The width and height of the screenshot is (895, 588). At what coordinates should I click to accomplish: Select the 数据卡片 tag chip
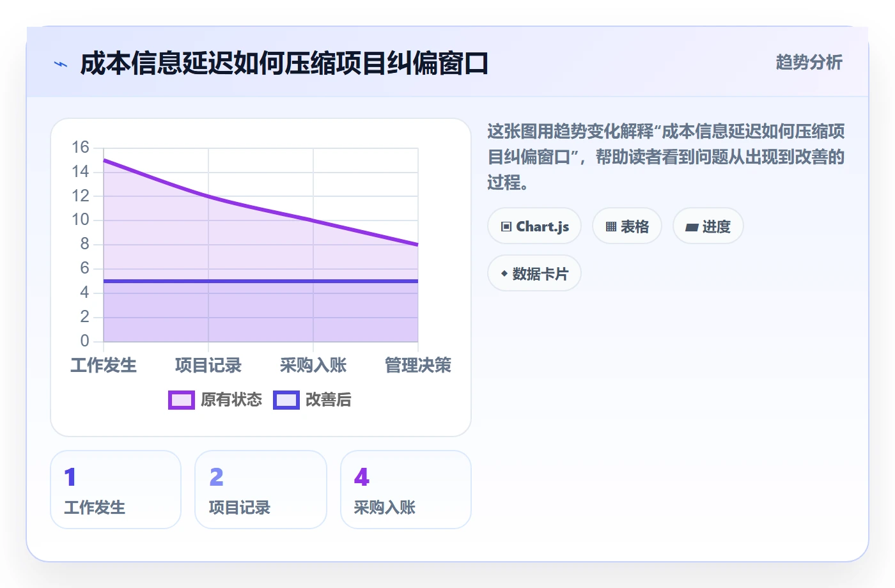pos(534,274)
